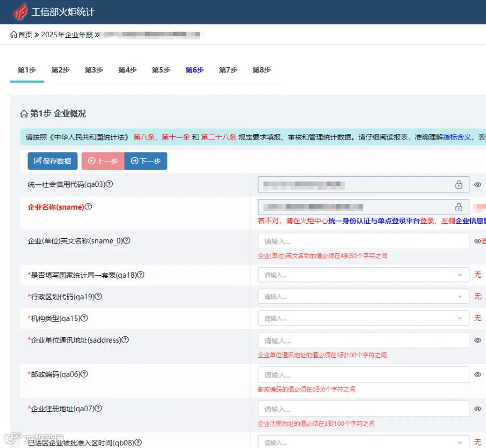The image size is (486, 448).
Task: Click help icon beside 邮政编码(qa06)
Action: 84,374
